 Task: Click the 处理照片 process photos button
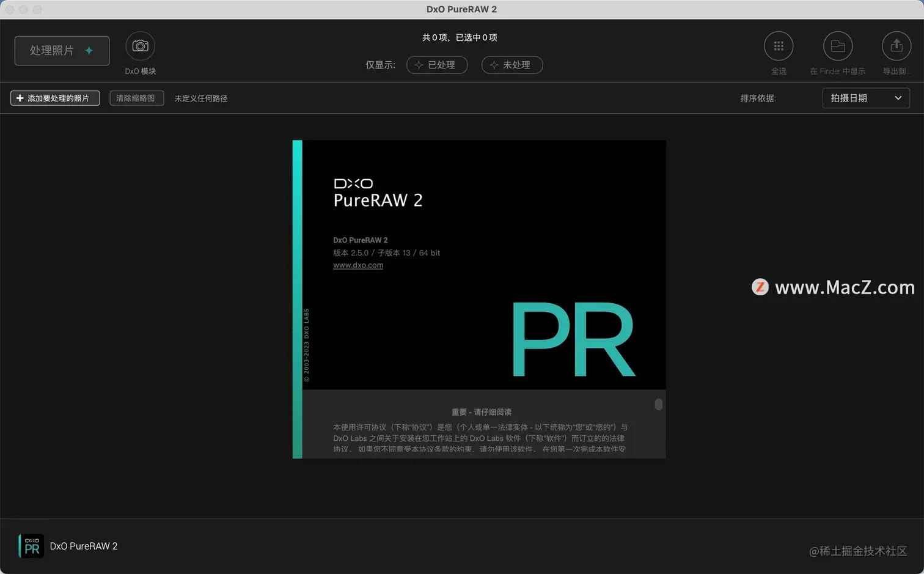point(62,51)
